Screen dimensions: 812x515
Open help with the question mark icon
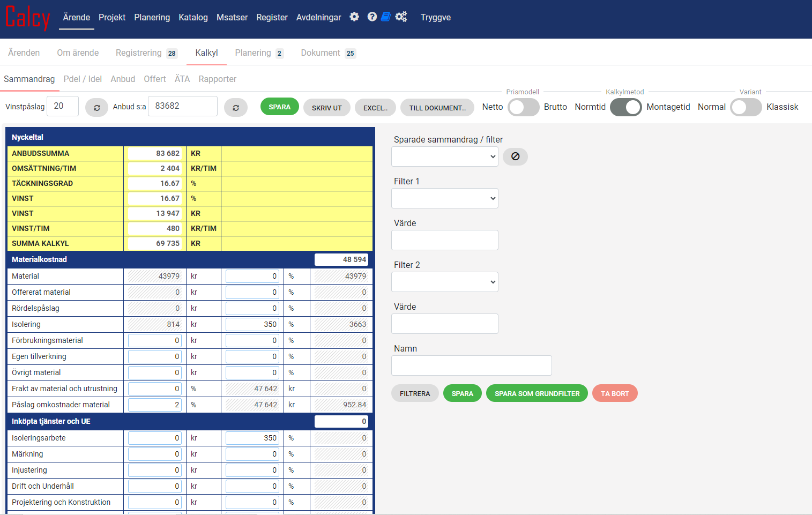pyautogui.click(x=372, y=17)
